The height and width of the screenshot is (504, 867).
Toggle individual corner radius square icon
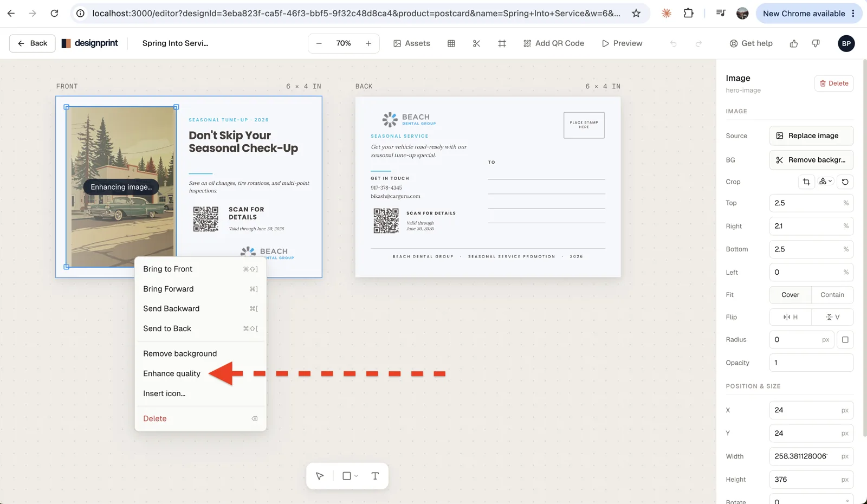coord(845,340)
